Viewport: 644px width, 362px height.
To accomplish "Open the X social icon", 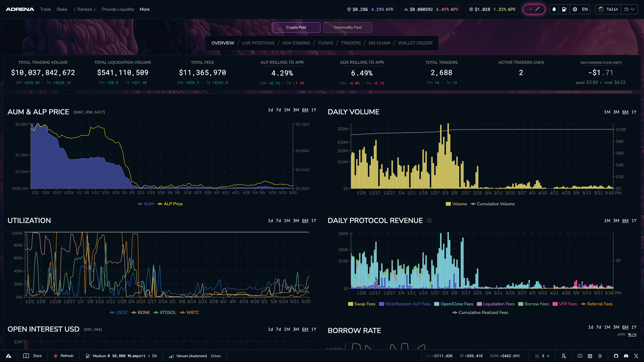I will click(x=636, y=356).
